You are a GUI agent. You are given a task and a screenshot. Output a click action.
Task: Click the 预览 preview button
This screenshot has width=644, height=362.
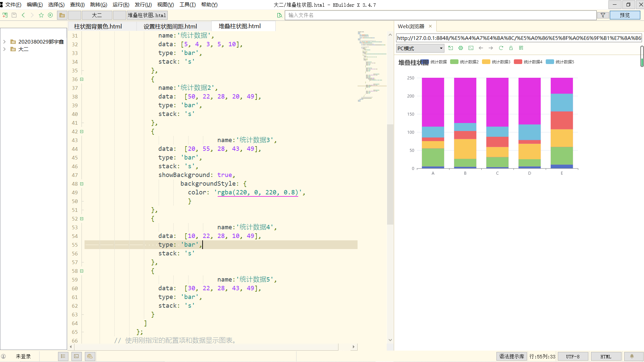tap(625, 15)
